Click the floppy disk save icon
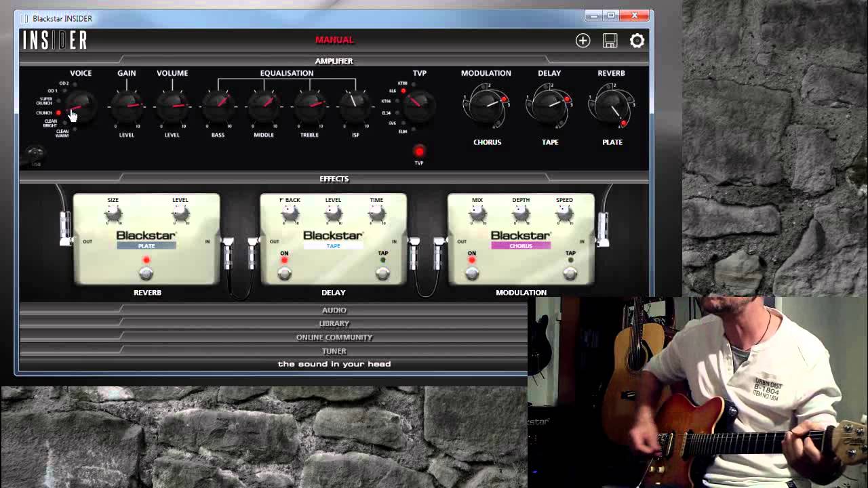The height and width of the screenshot is (488, 868). click(610, 41)
